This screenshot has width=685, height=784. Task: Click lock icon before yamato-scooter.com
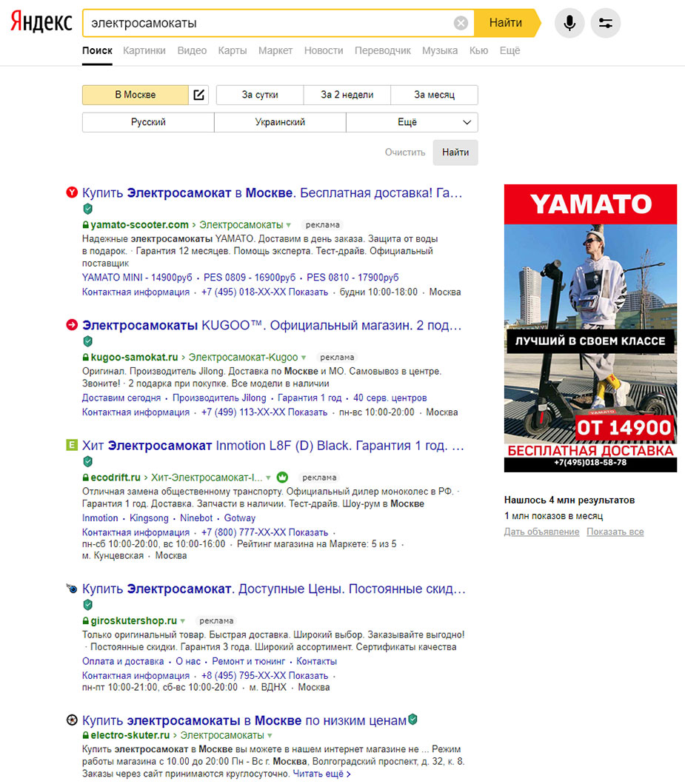pos(85,225)
